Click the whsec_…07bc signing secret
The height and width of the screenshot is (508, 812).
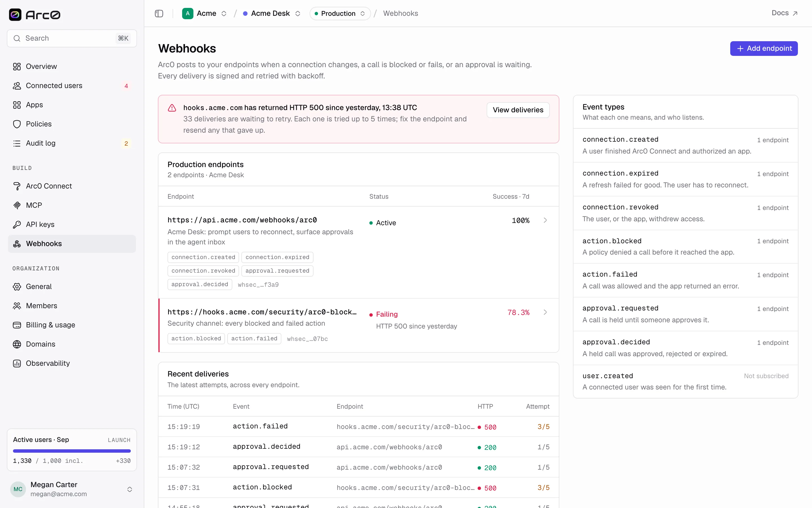(307, 339)
